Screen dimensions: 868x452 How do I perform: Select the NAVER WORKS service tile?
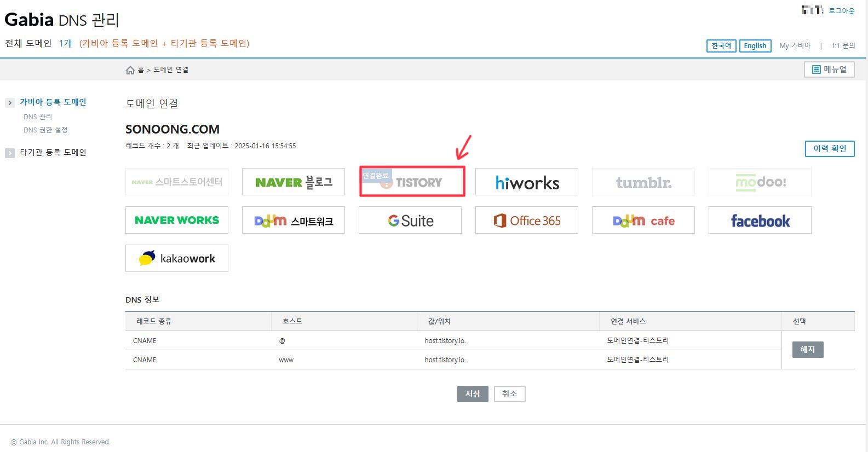[177, 220]
